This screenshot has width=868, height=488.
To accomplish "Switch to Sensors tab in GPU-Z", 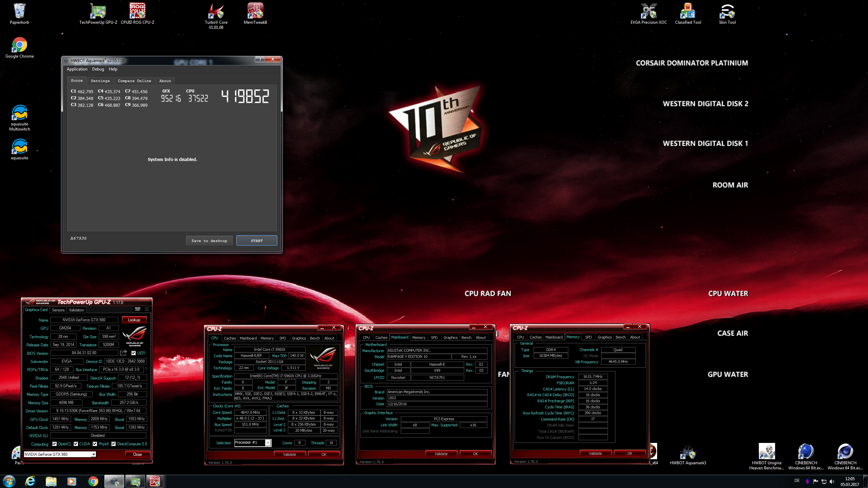I will tap(58, 310).
